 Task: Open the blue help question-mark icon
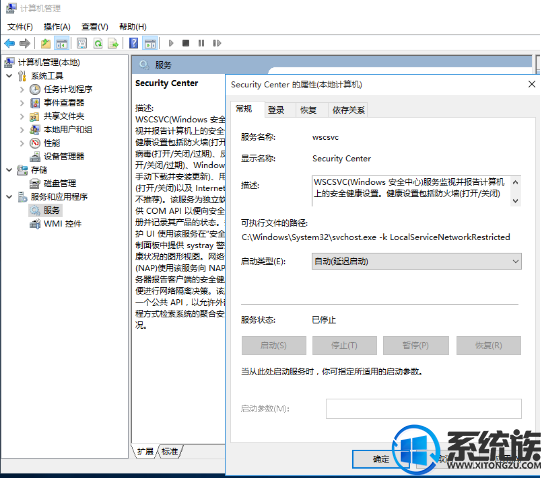point(134,43)
